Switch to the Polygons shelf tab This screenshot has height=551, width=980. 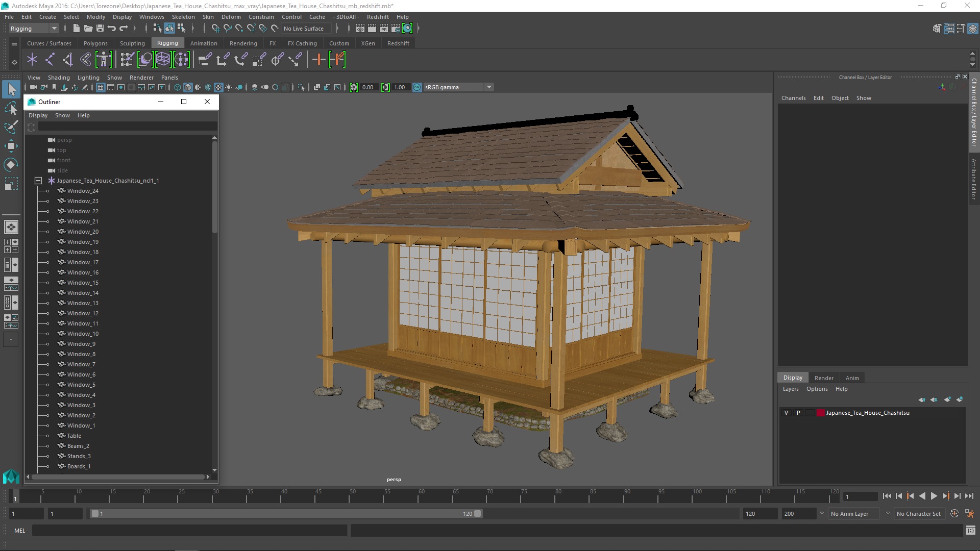coord(95,43)
